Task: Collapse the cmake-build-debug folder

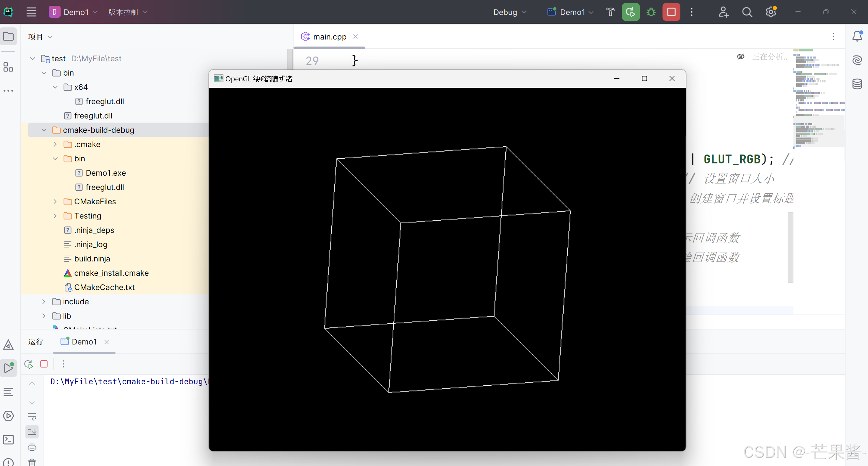Action: 44,130
